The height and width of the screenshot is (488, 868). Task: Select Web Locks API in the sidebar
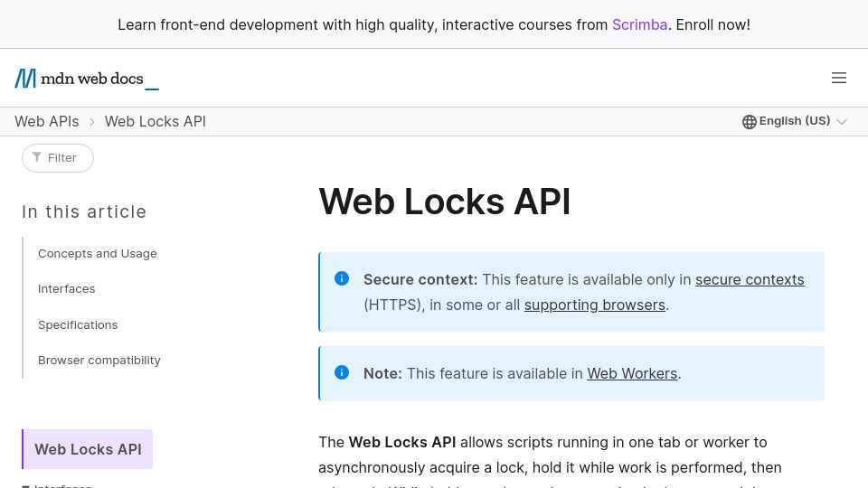(88, 449)
